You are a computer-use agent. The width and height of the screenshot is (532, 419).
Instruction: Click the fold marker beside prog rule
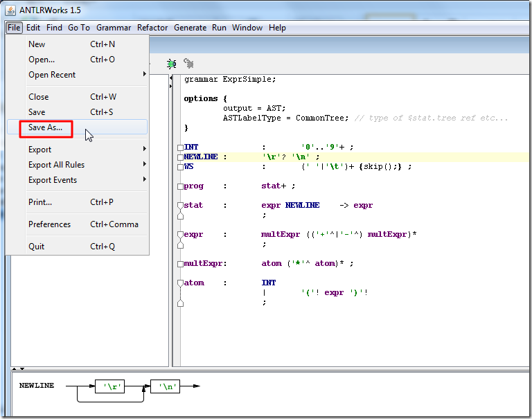180,186
